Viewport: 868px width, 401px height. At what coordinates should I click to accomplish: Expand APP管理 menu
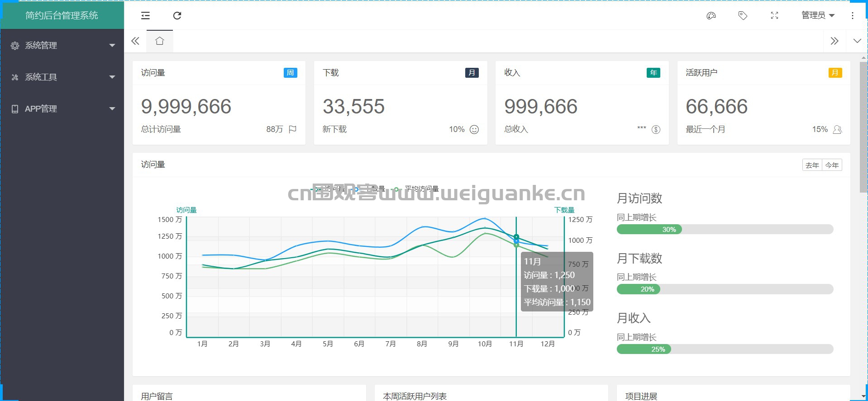click(x=62, y=109)
